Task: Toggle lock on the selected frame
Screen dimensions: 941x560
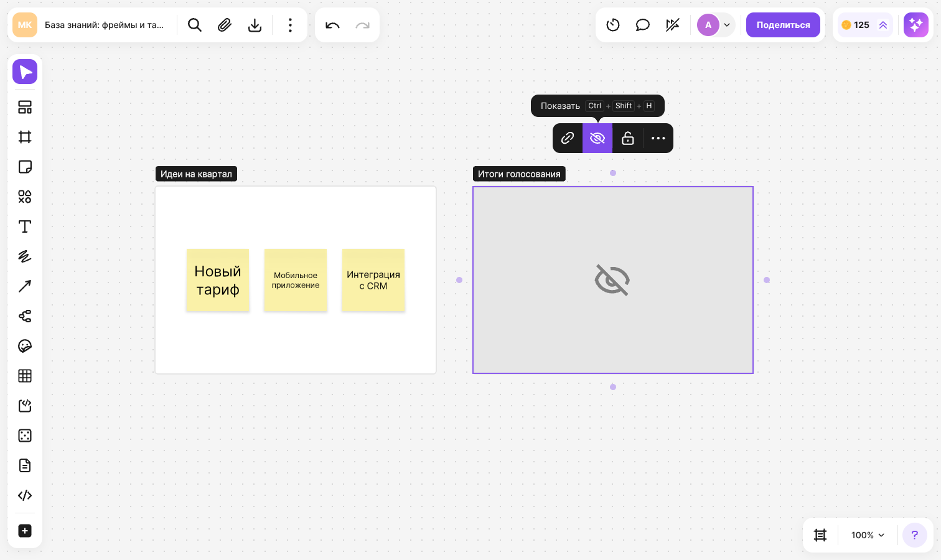Action: 628,138
